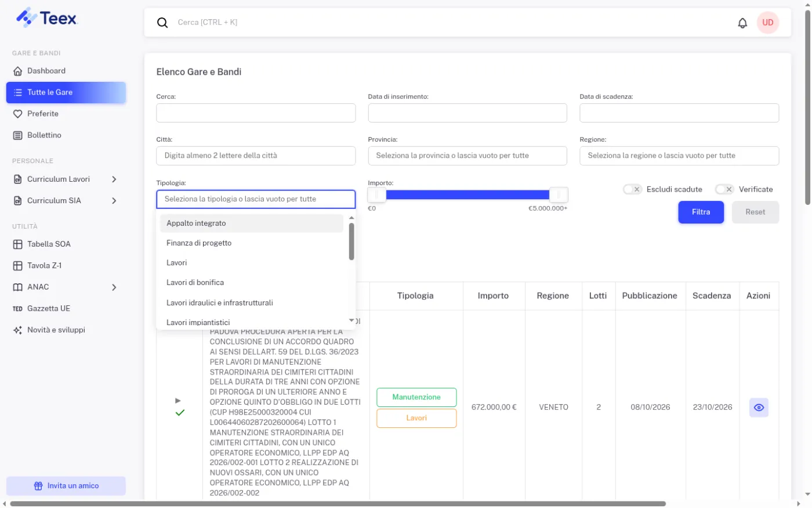Click the Cerca text input field
Viewport: 812px width, 508px height.
256,113
